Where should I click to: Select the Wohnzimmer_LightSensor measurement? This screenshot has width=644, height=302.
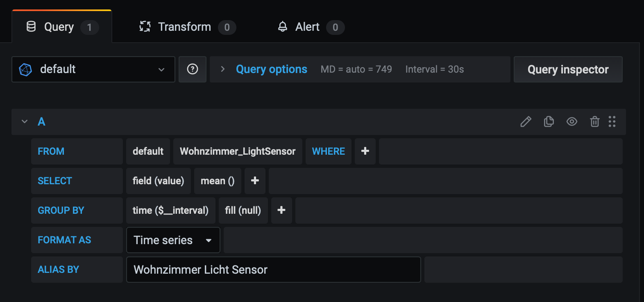[x=238, y=151]
